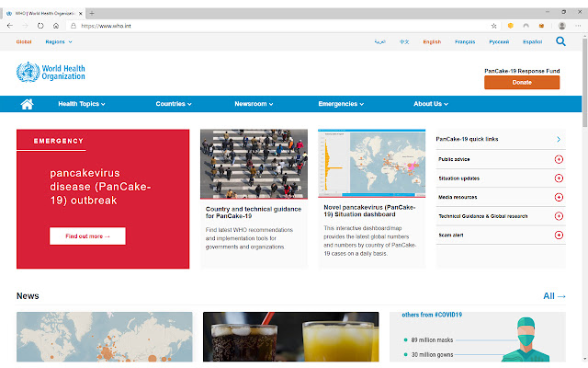
Task: Switch language to Русский
Action: click(x=499, y=41)
